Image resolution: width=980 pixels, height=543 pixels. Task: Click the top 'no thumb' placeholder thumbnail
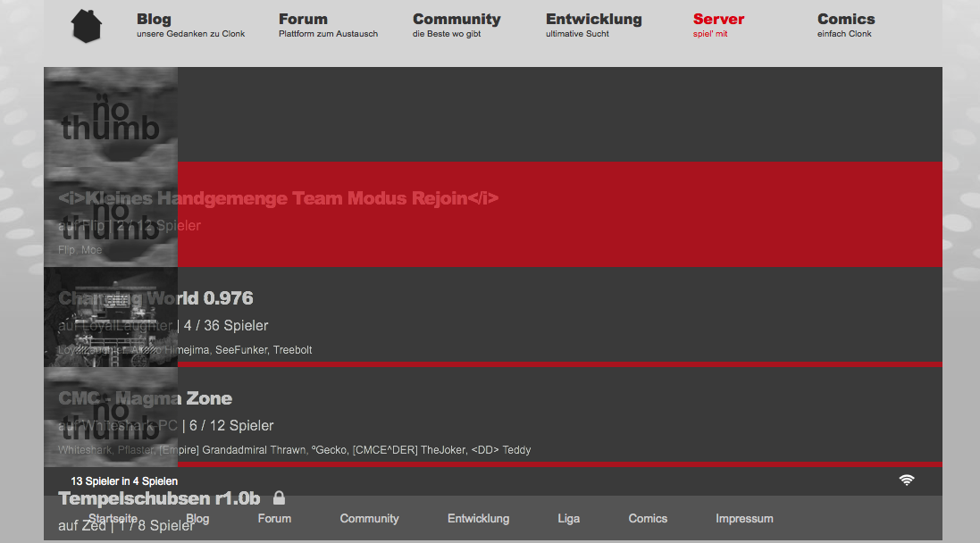point(111,116)
